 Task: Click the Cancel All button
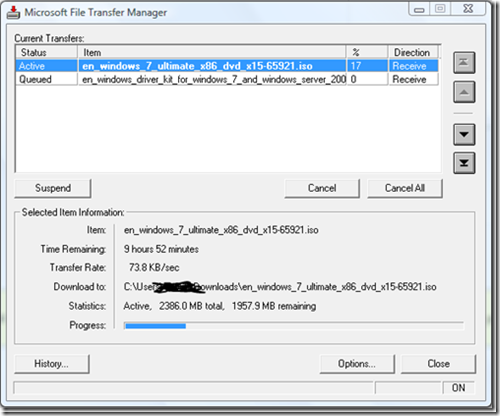coord(405,188)
